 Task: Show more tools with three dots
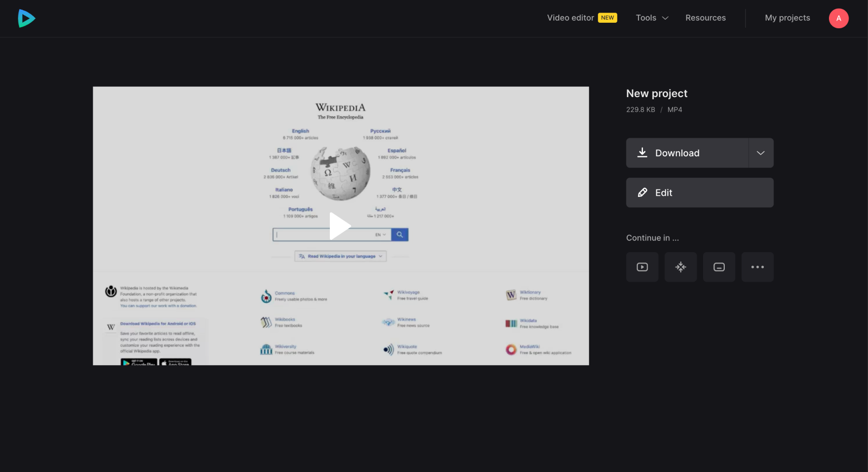pos(757,267)
